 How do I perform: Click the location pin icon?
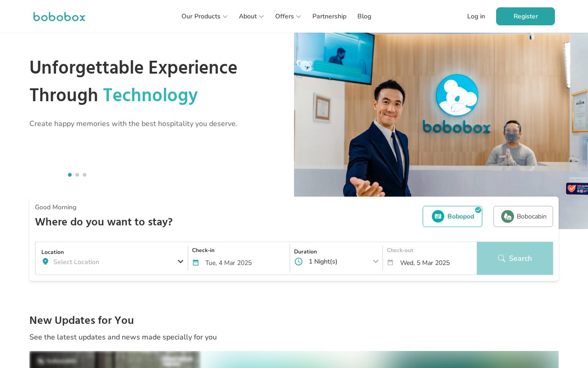click(45, 261)
